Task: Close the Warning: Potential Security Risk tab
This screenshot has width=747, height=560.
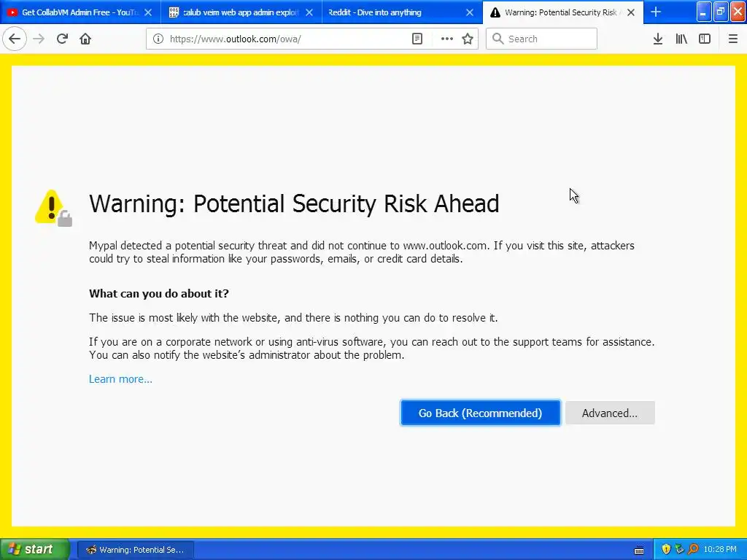Action: point(631,12)
